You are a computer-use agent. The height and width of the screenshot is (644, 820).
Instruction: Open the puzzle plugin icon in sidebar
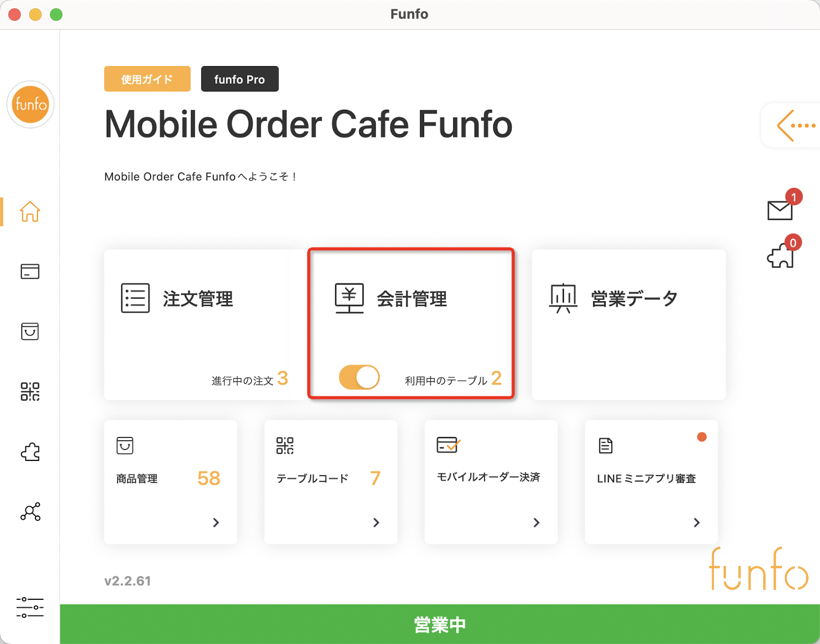point(30,452)
